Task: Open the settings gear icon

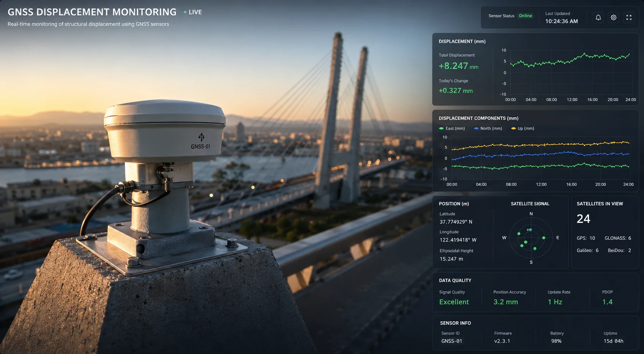Action: 614,18
